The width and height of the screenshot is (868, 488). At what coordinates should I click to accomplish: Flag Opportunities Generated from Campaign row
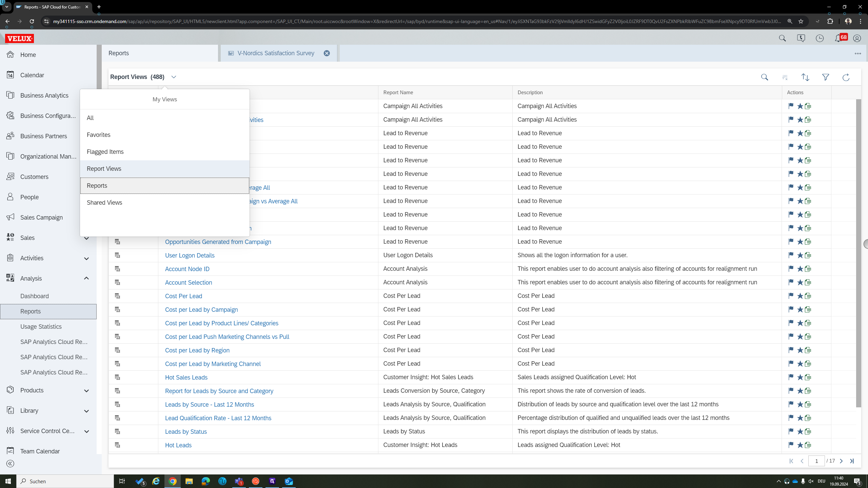pos(791,242)
